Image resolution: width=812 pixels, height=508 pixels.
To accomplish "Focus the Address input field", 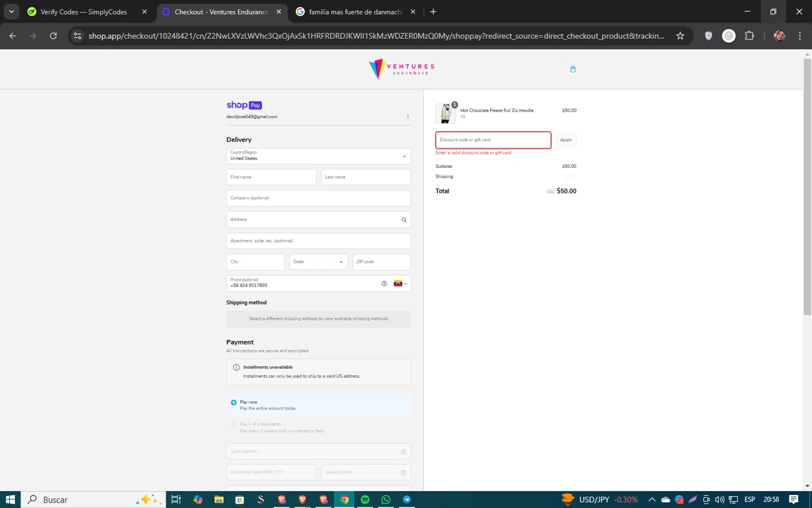I will [318, 219].
